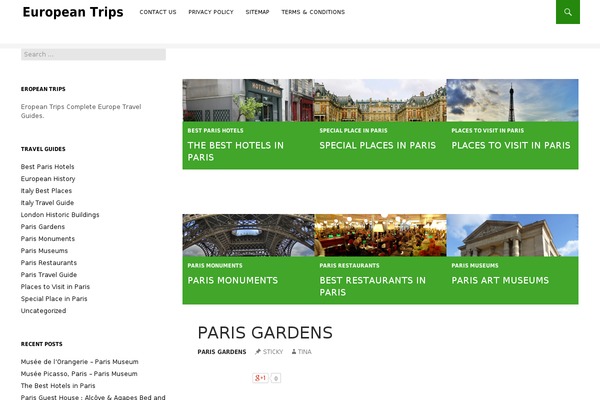Select the Paris Art Museums headline
Viewport: 600px width, 400px height.
[x=500, y=281]
